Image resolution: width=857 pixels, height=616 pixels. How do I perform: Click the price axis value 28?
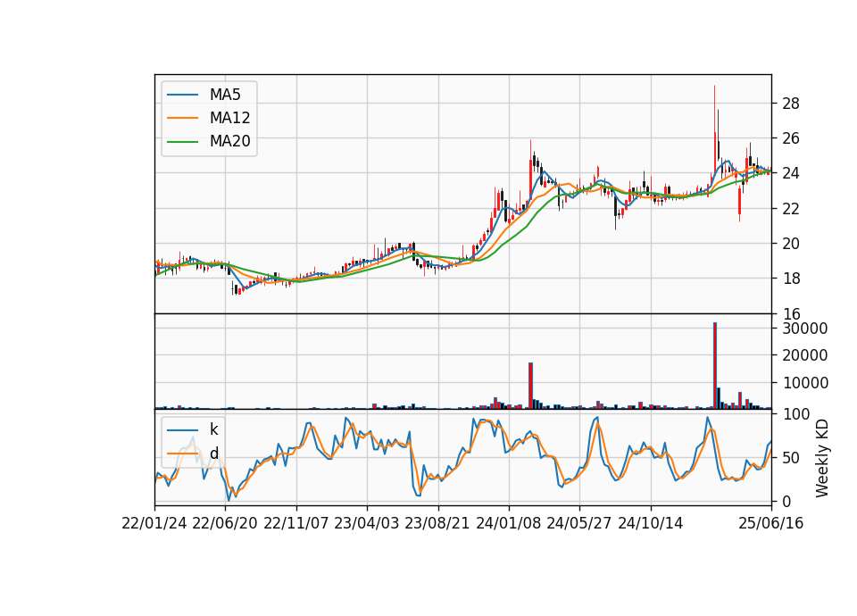point(791,104)
